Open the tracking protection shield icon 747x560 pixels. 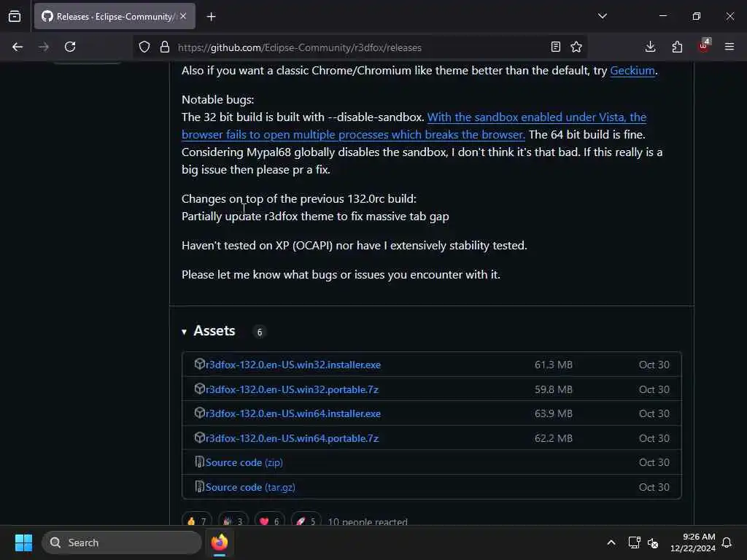click(144, 47)
